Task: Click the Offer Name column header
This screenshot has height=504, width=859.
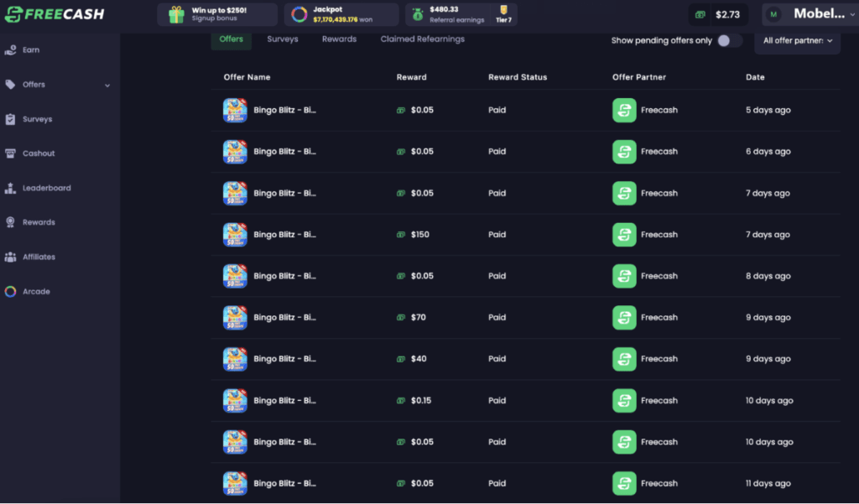Action: [x=247, y=77]
